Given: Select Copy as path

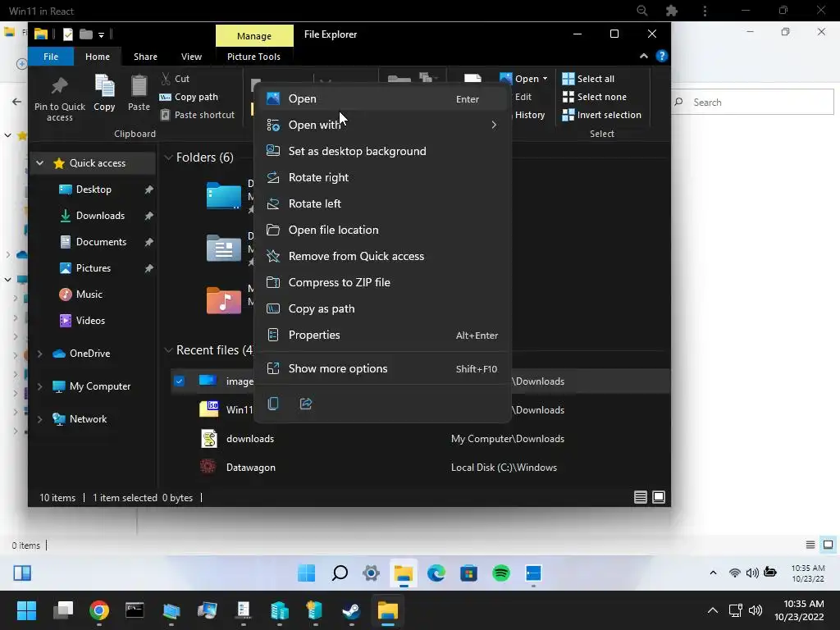Looking at the screenshot, I should [382, 308].
